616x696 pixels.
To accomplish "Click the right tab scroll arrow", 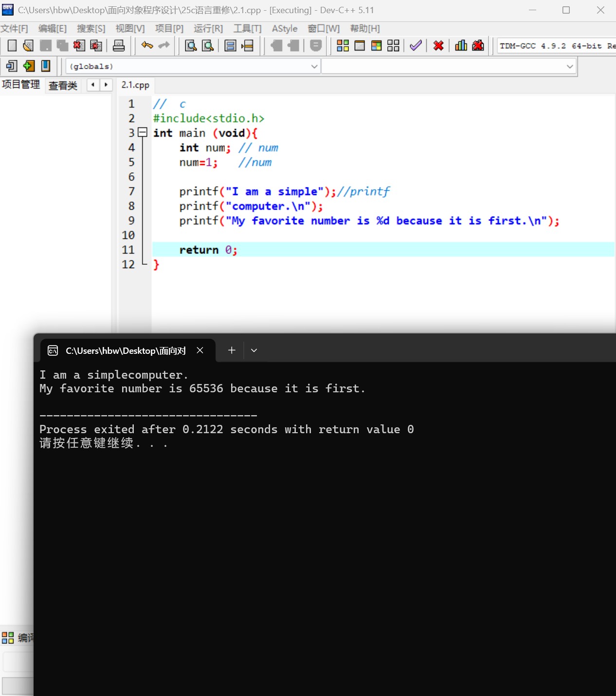I will (x=106, y=85).
